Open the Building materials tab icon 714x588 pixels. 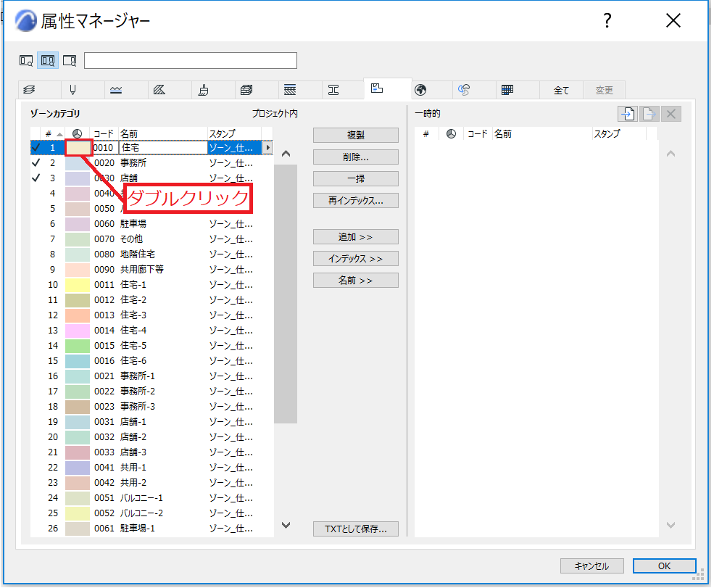(x=246, y=90)
